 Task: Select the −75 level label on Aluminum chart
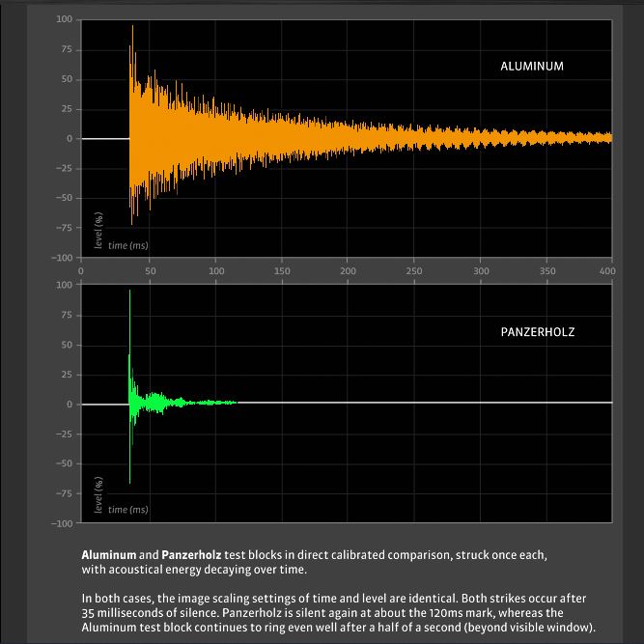point(64,228)
